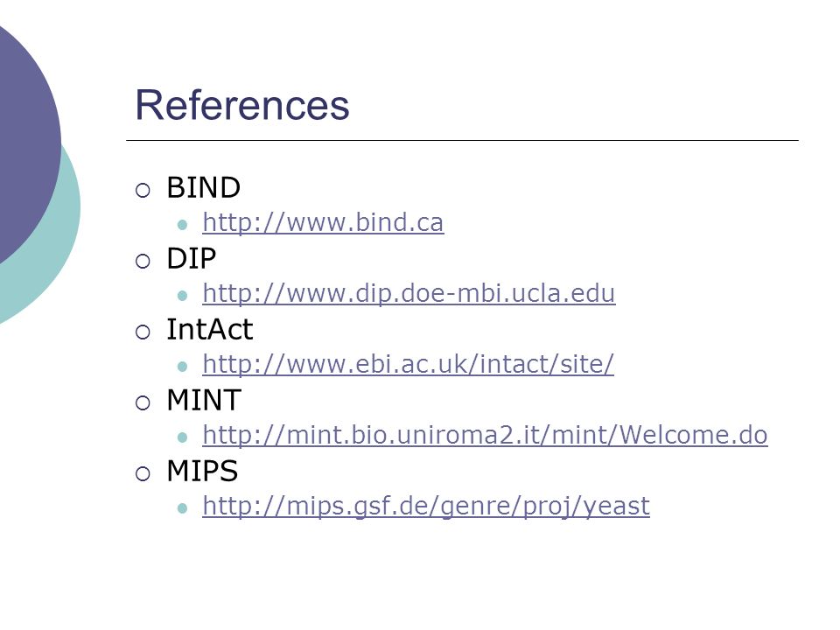The image size is (840, 630).
Task: Click the hollow bullet beside DIP
Action: [143, 261]
